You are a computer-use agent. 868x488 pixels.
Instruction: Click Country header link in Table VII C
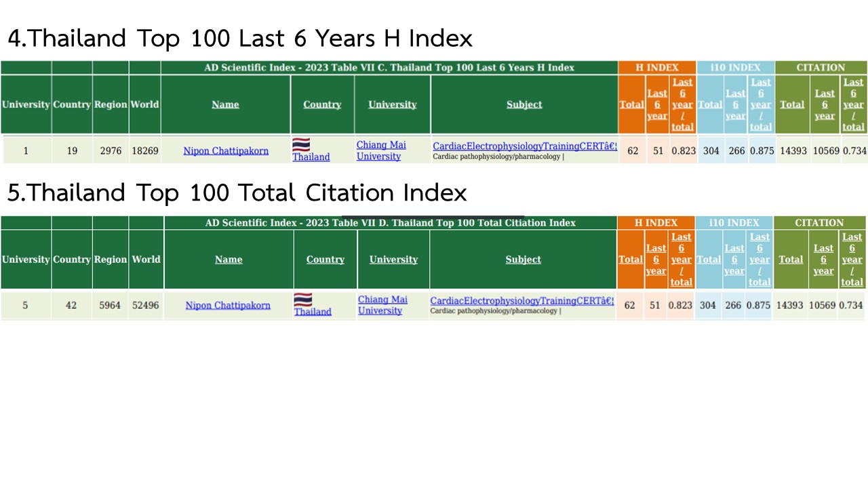coord(322,104)
